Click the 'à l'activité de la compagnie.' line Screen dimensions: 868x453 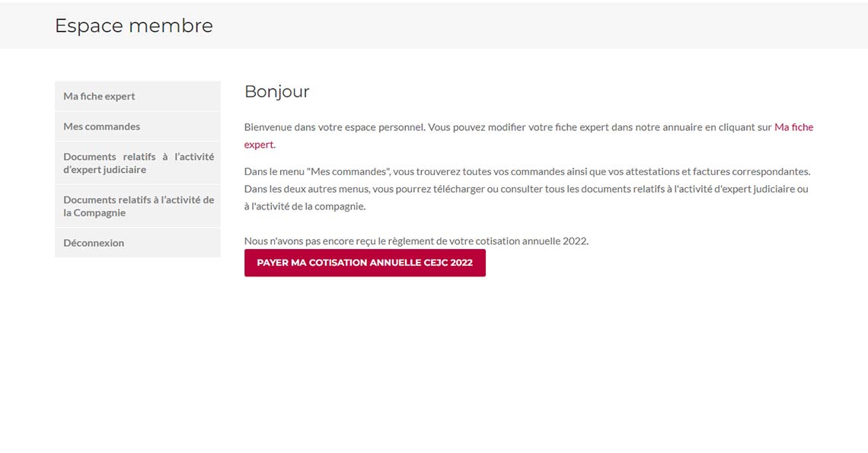point(305,206)
